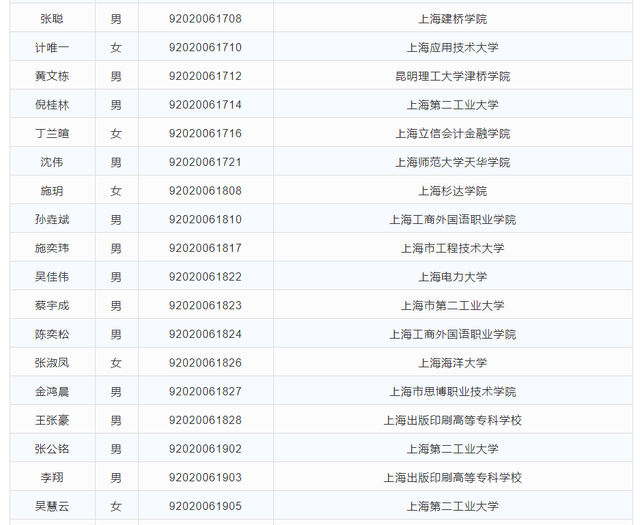Select the ID 92020061817
The image size is (640, 525).
(205, 248)
